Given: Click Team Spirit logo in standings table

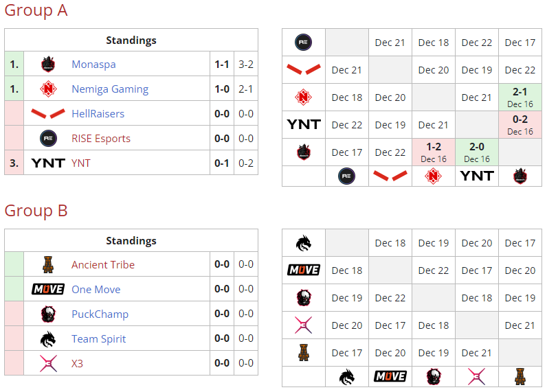Looking at the screenshot, I should coord(47,338).
